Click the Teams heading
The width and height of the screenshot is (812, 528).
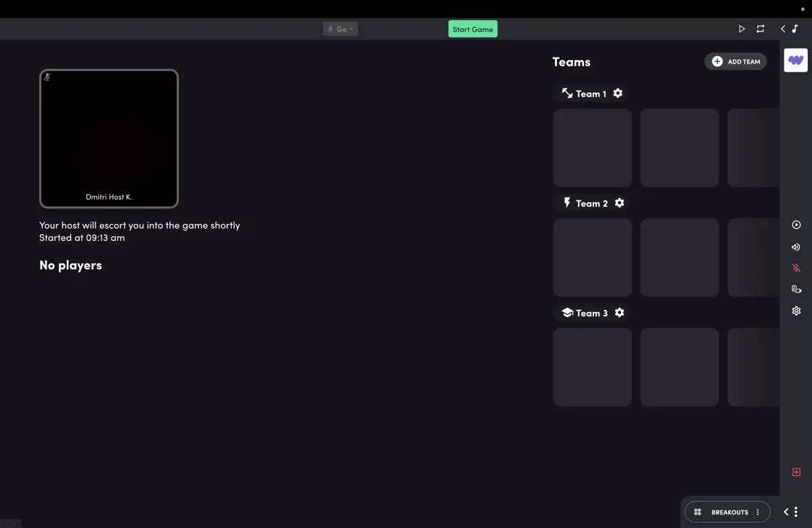(x=572, y=62)
